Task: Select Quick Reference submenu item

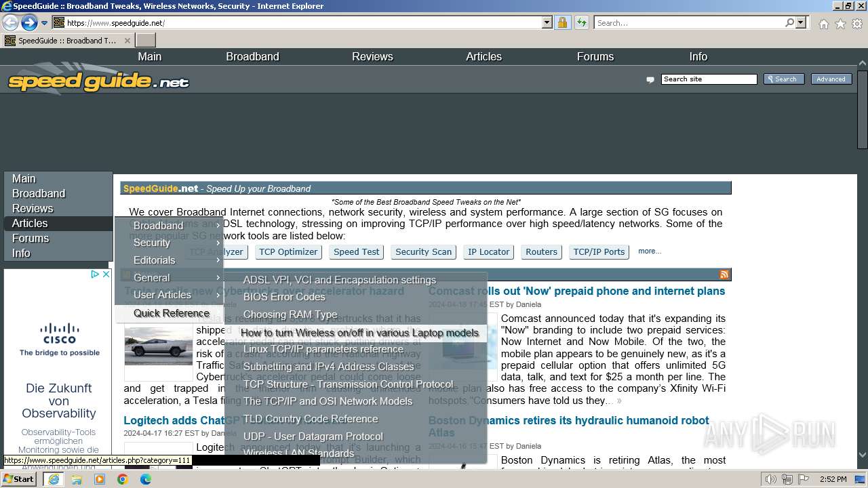Action: [x=169, y=313]
